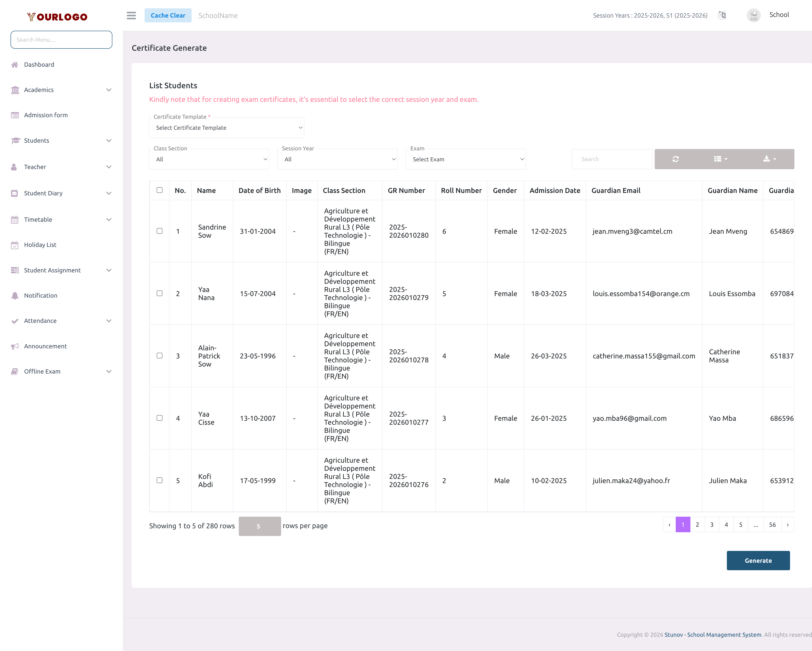812x651 pixels.
Task: Click the Holiday List calendar icon
Action: pos(15,245)
